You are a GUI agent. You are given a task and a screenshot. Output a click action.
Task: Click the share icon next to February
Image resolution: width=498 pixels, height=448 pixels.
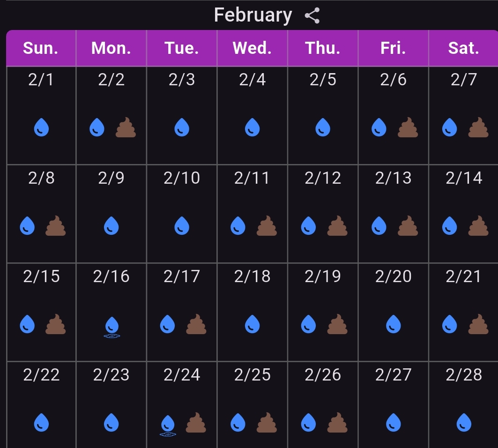pyautogui.click(x=312, y=15)
